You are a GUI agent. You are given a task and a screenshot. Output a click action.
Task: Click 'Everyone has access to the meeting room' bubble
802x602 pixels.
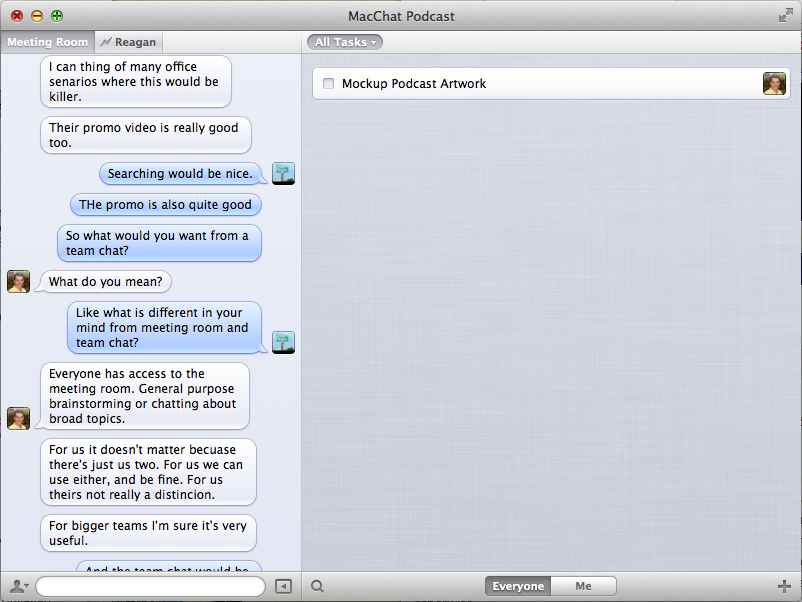pyautogui.click(x=145, y=396)
